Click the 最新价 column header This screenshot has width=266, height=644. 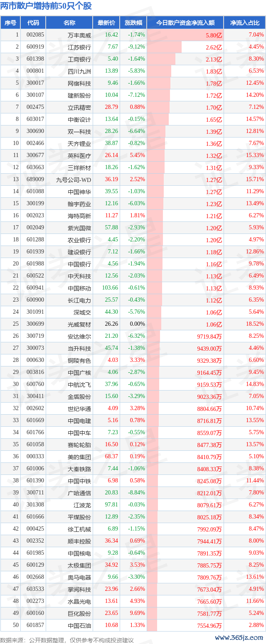point(106,23)
